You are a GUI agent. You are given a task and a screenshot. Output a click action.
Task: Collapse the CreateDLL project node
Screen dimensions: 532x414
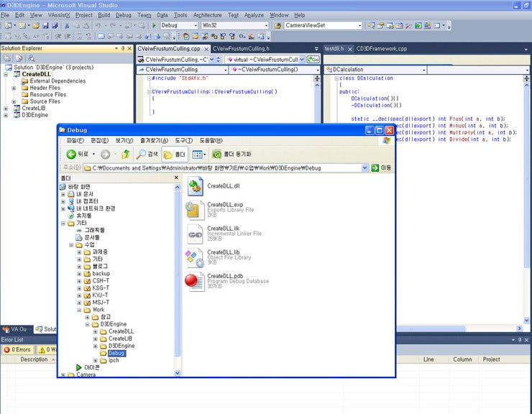coord(6,74)
